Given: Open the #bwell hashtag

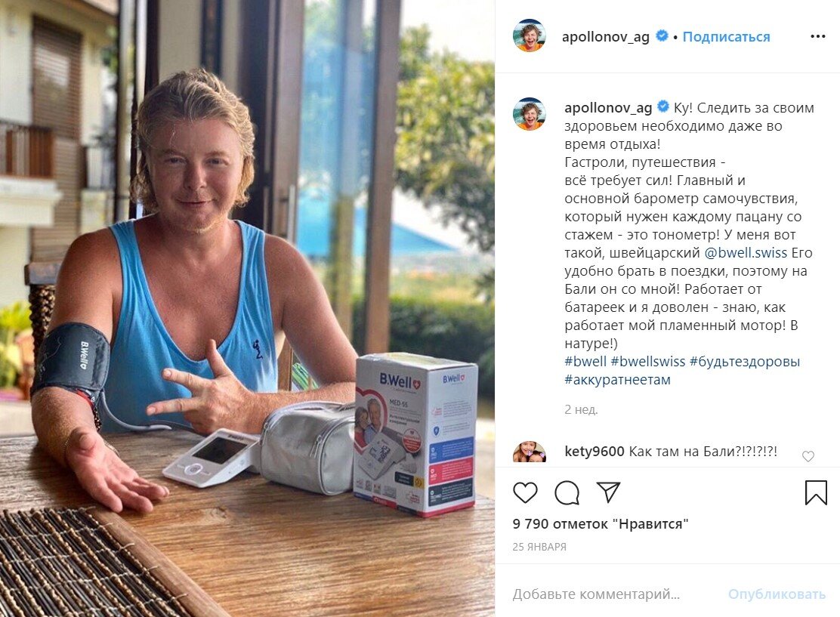Looking at the screenshot, I should coord(585,362).
